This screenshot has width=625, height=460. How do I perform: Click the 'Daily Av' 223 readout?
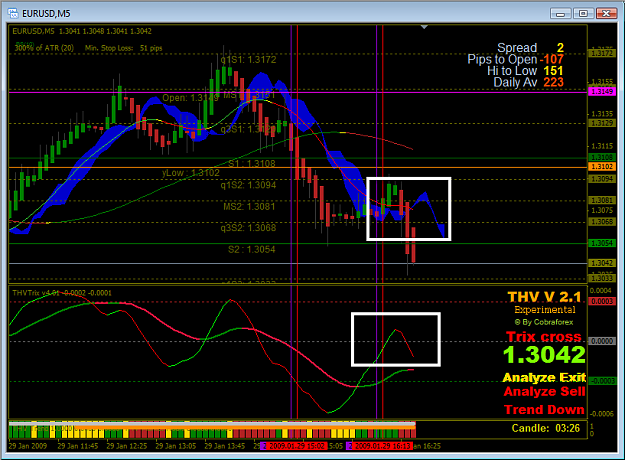tap(529, 83)
